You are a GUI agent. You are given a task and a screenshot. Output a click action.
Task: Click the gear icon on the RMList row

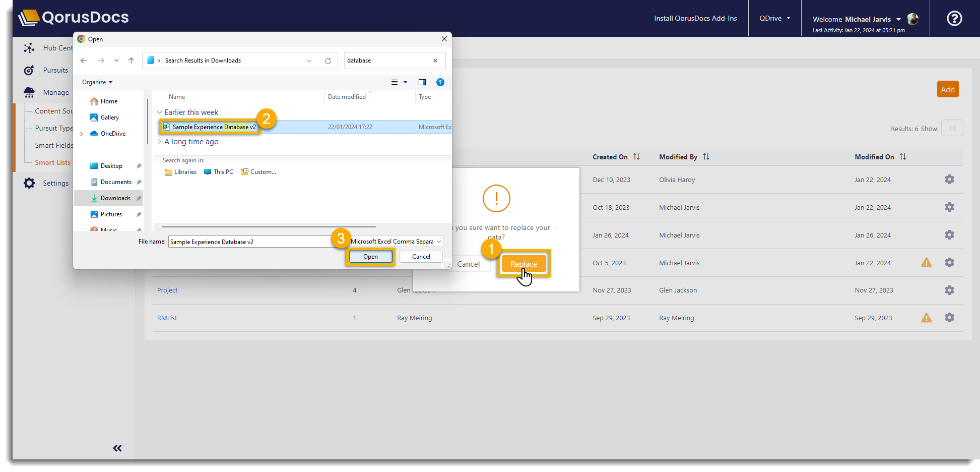tap(950, 318)
